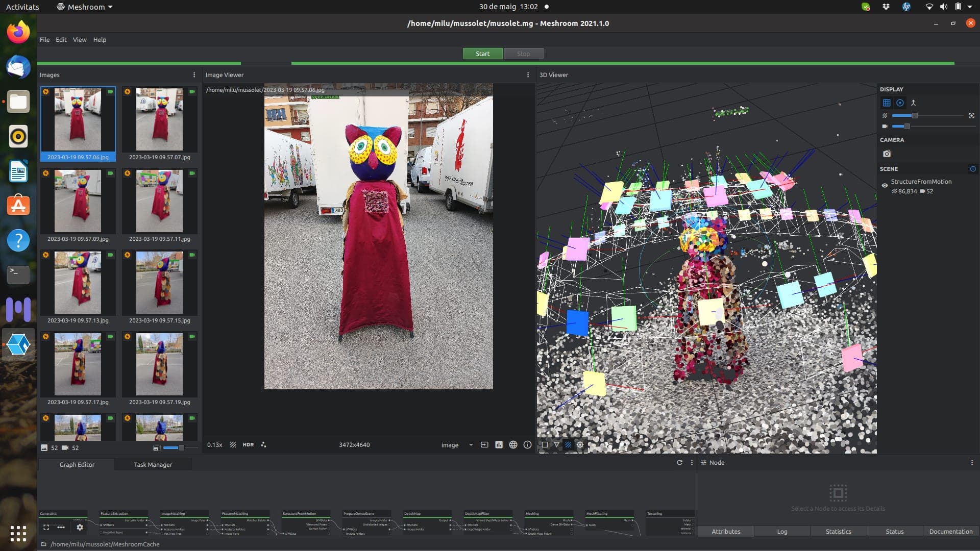Click the metadata badge on 09.57.06.jpg thumbnail
This screenshot has width=980, height=551.
(x=46, y=92)
